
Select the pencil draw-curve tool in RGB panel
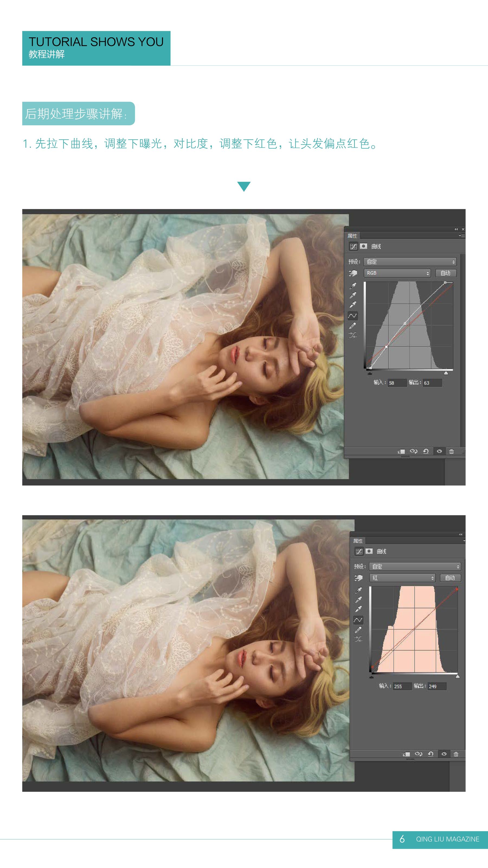[353, 325]
